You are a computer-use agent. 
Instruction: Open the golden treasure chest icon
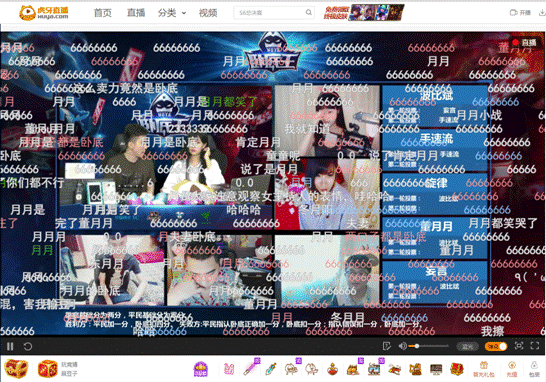point(16,369)
